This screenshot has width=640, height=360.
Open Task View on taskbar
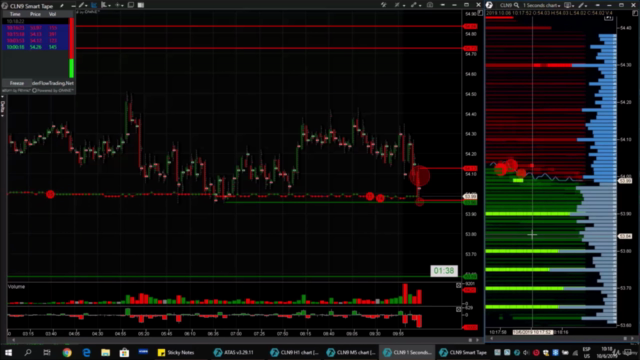[x=47, y=352]
